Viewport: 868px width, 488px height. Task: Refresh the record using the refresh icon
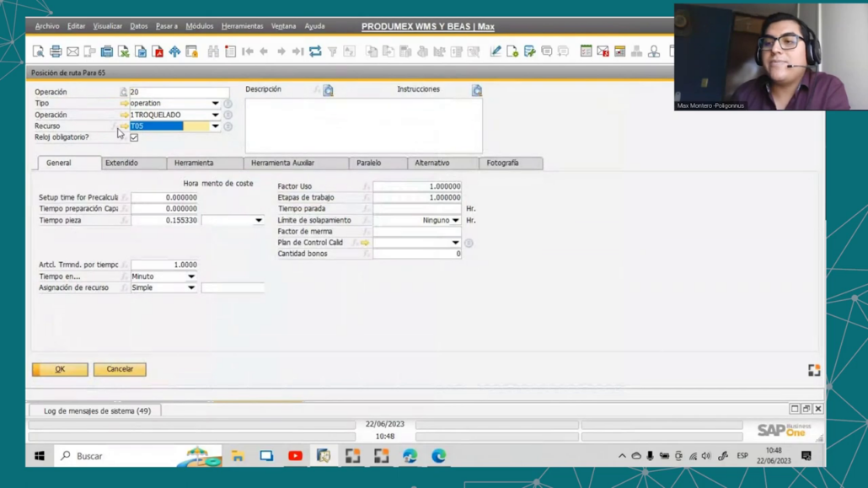315,51
